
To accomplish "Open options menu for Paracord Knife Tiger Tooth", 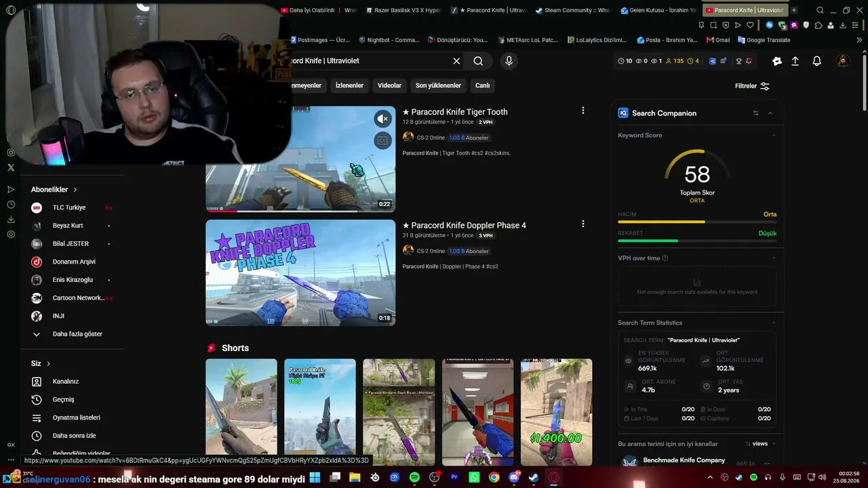I will pyautogui.click(x=583, y=110).
